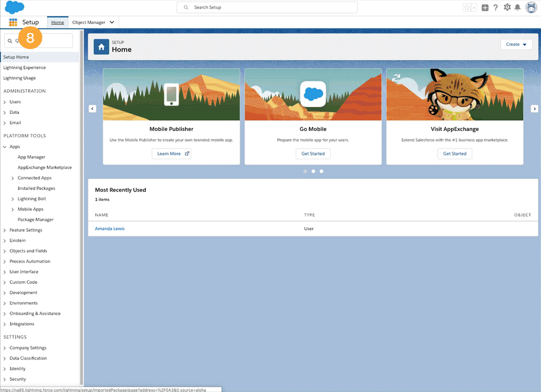Expand Lightning Bolt
Viewport: 541px width, 392px height.
click(13, 199)
